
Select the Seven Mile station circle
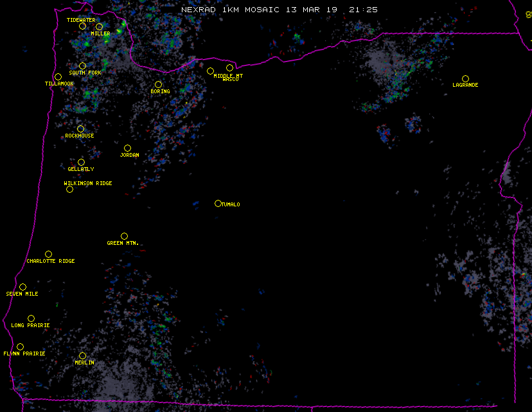pos(22,287)
